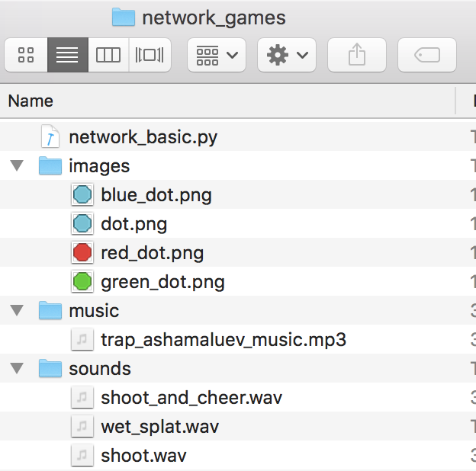Sort files by Name column header
Viewport: 476px width, 471px height.
pyautogui.click(x=31, y=101)
